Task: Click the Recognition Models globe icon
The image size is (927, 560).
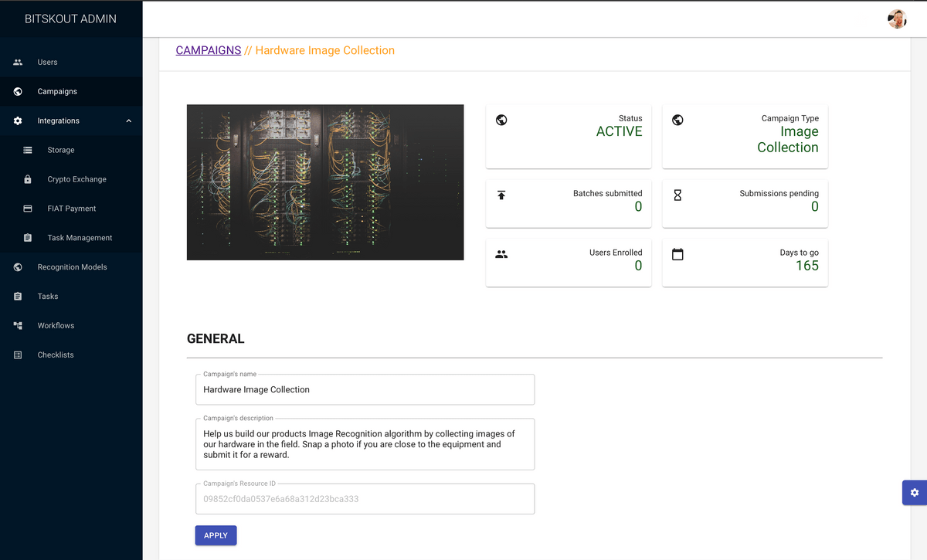Action: point(18,267)
